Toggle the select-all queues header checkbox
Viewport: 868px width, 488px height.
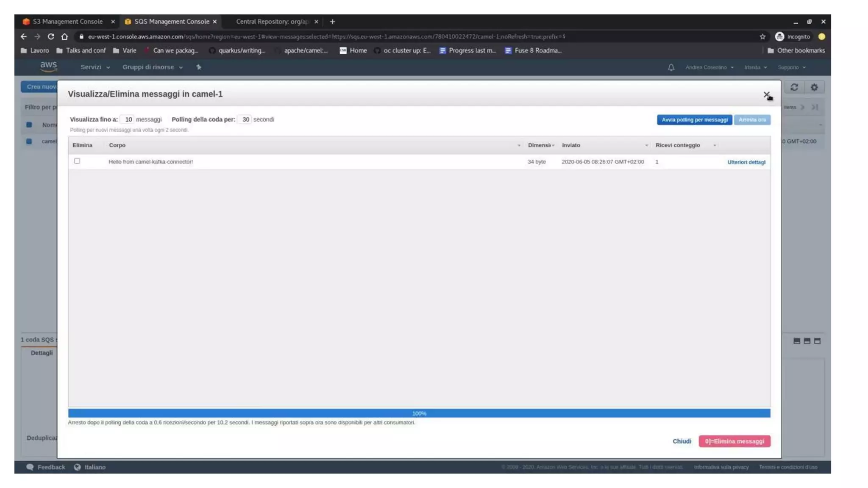(x=29, y=125)
